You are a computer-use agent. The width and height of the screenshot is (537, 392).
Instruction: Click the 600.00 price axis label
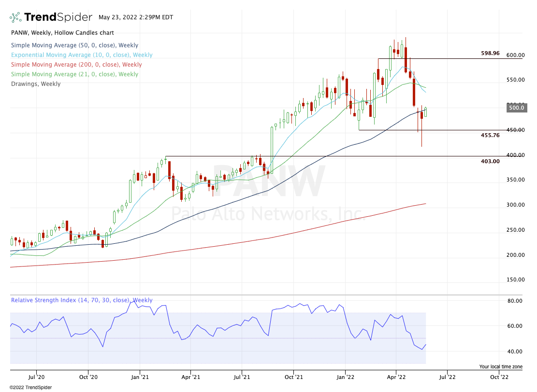tap(515, 55)
